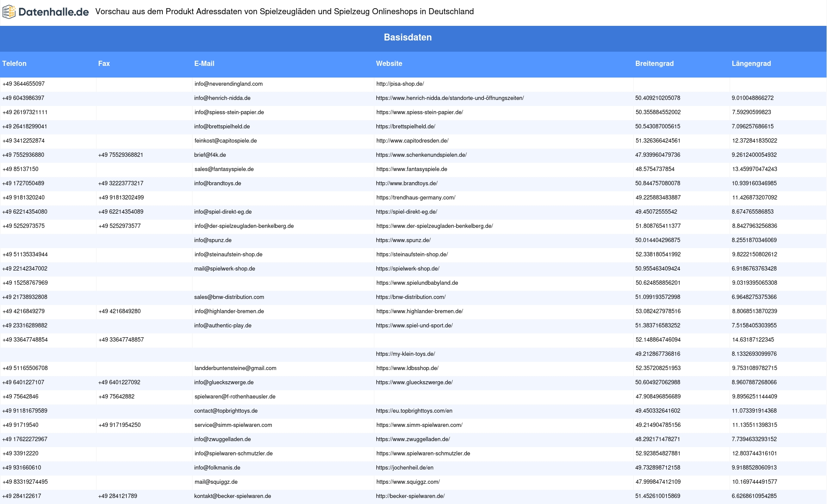Viewport: 827px width, 504px height.
Task: Open https://www.ldbsshop.de/ link
Action: [407, 368]
